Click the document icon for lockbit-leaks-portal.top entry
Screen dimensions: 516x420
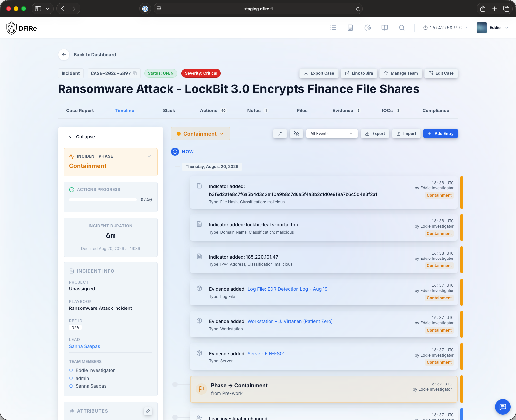pyautogui.click(x=199, y=224)
